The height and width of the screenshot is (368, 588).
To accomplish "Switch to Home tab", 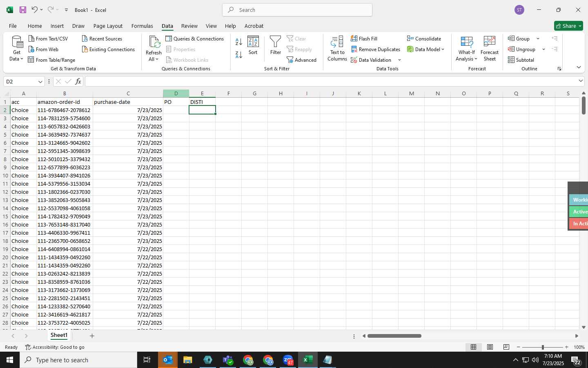I will (x=35, y=26).
